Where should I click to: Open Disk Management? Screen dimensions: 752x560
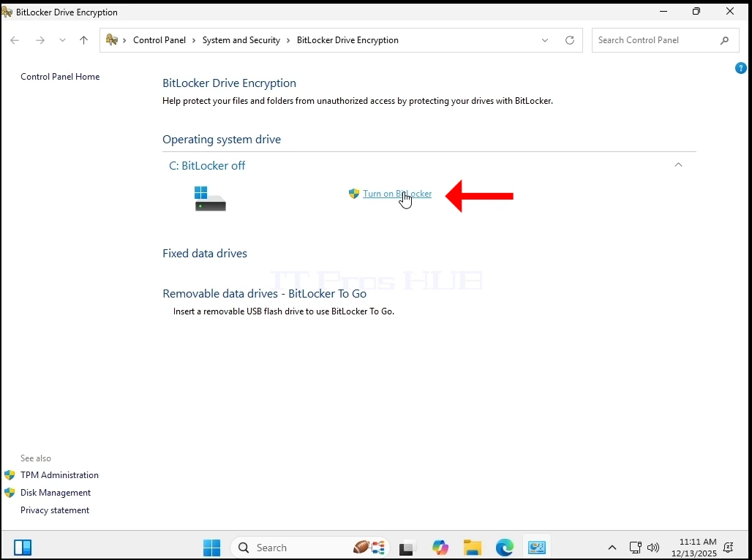click(x=56, y=493)
